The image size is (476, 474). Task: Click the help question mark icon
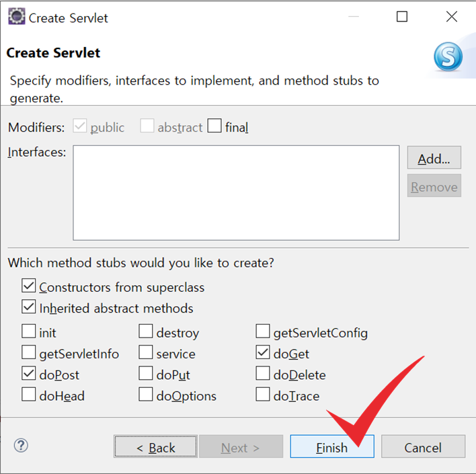[22, 446]
